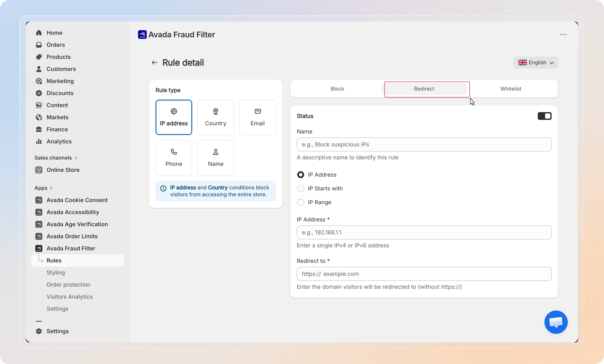The width and height of the screenshot is (604, 364).
Task: Select the Name rule type card
Action: [216, 158]
